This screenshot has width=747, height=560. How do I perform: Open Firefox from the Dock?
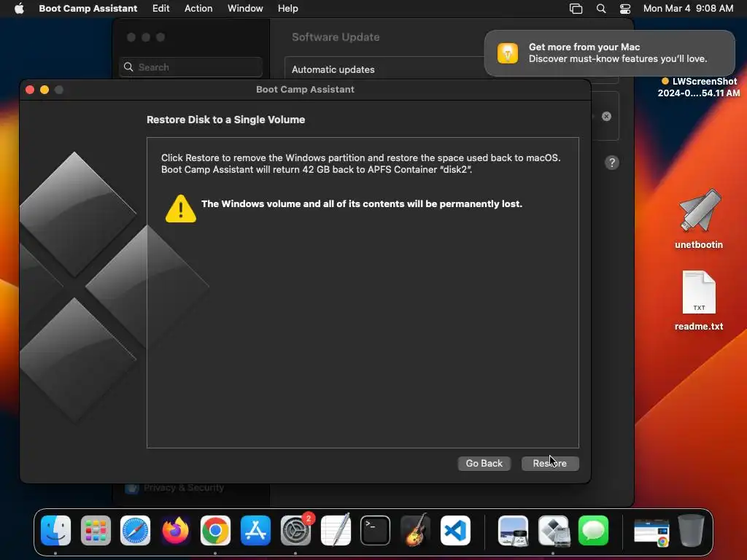pyautogui.click(x=175, y=531)
